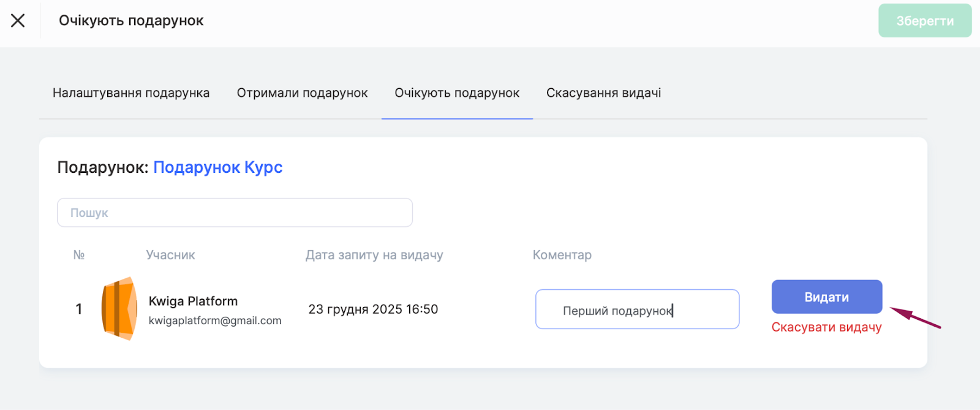Viewport: 980px width, 410px height.
Task: Click the Kwiga Platform orange avatar
Action: click(119, 308)
